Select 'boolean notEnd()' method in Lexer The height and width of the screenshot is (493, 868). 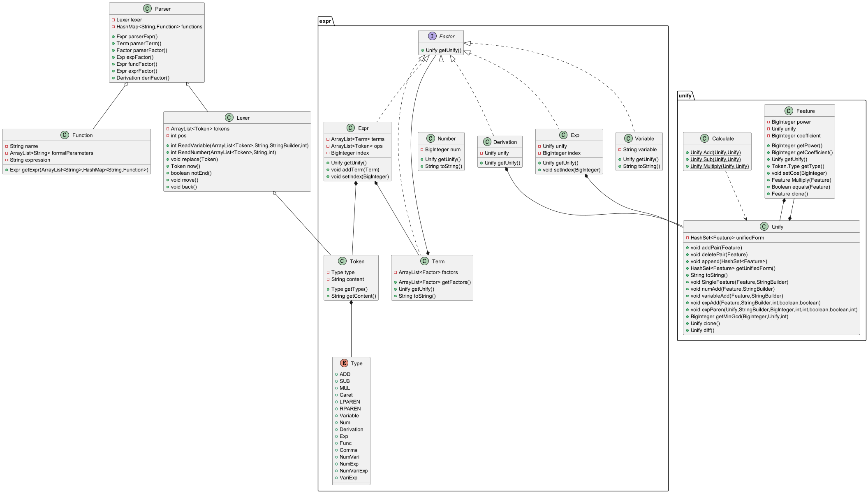coord(191,173)
